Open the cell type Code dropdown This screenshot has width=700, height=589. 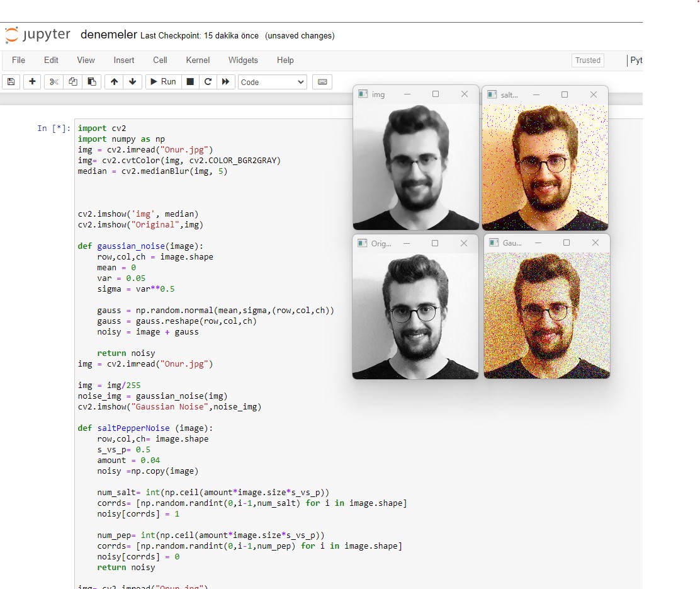273,83
